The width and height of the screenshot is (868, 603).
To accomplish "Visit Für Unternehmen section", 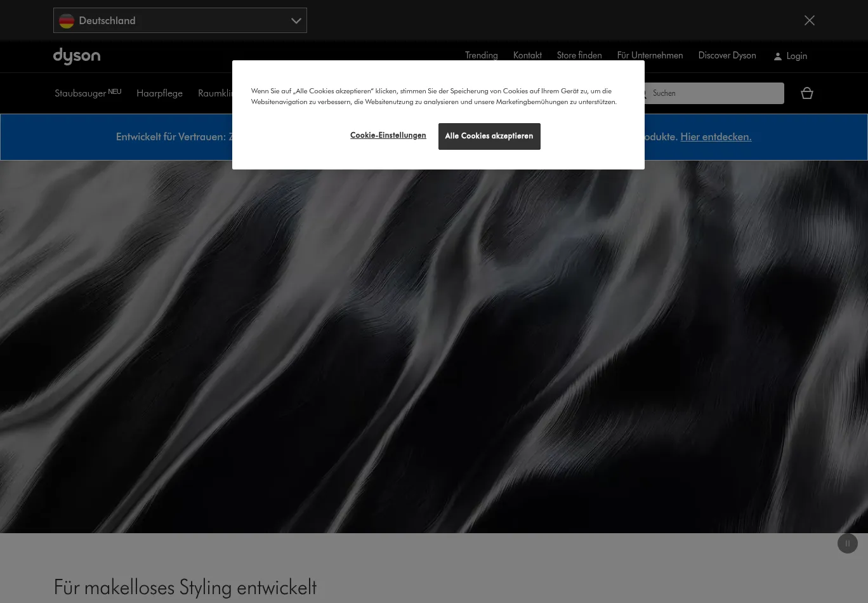I will (649, 55).
